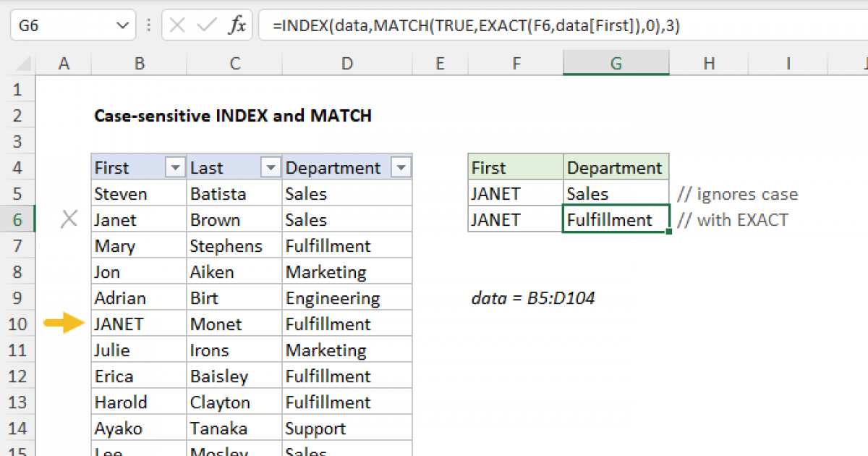The height and width of the screenshot is (456, 868).
Task: Select column G header
Action: (x=616, y=64)
